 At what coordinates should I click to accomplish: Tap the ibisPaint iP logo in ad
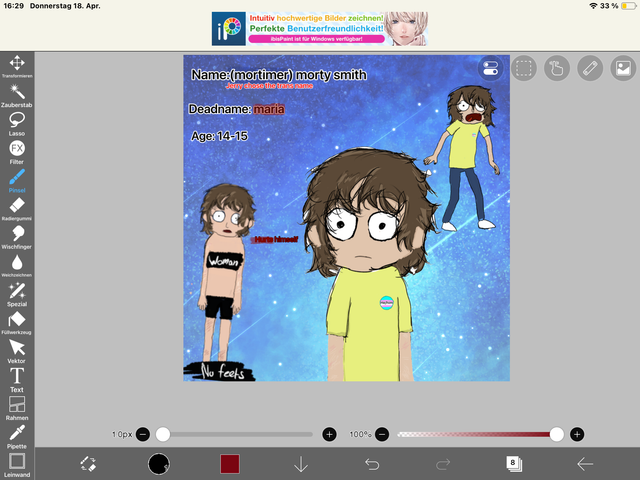[229, 29]
